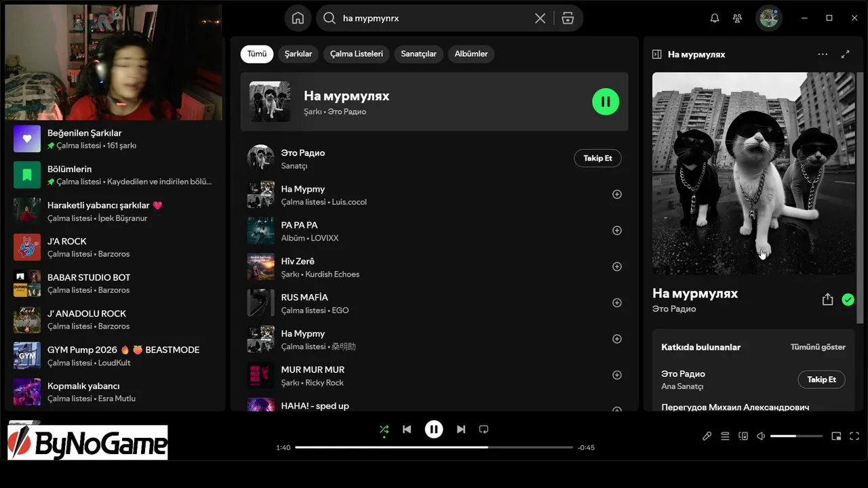Select the Albümler filter tab

(471, 54)
